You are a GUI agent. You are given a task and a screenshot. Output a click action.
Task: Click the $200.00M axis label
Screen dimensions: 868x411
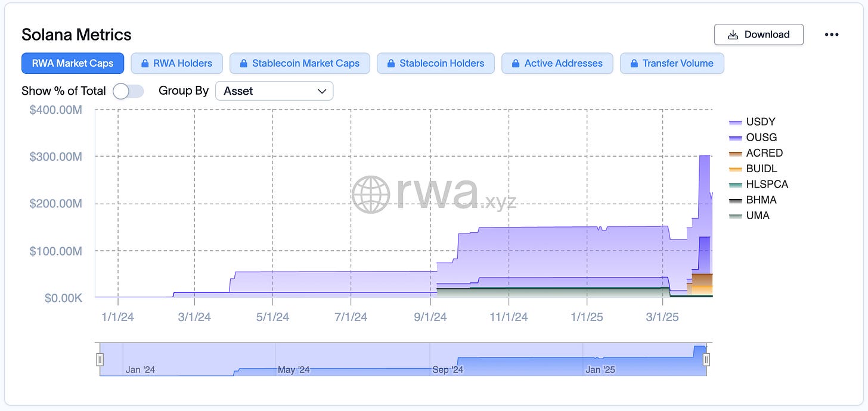coord(56,204)
